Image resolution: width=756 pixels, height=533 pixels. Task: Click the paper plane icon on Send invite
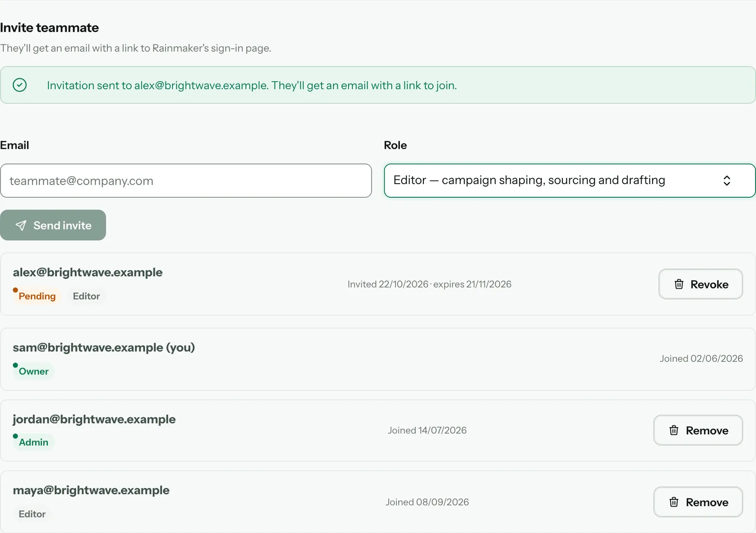[21, 225]
